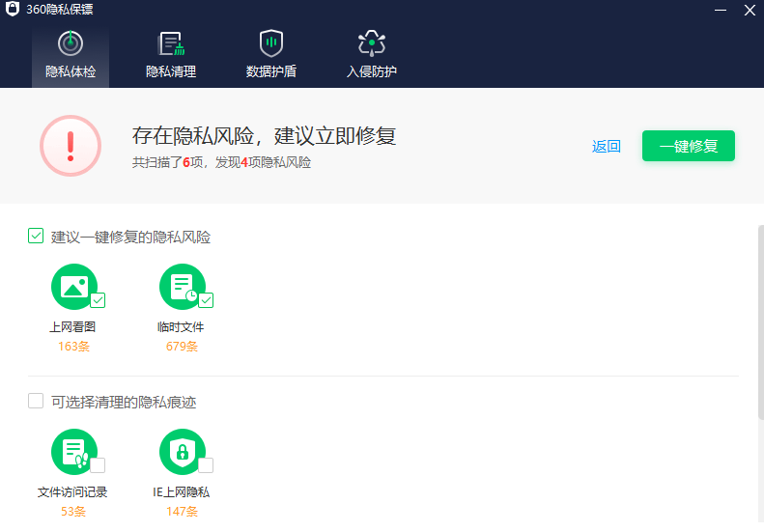Check the IE上网隐私 item checkbox
This screenshot has width=764, height=532.
(x=206, y=465)
